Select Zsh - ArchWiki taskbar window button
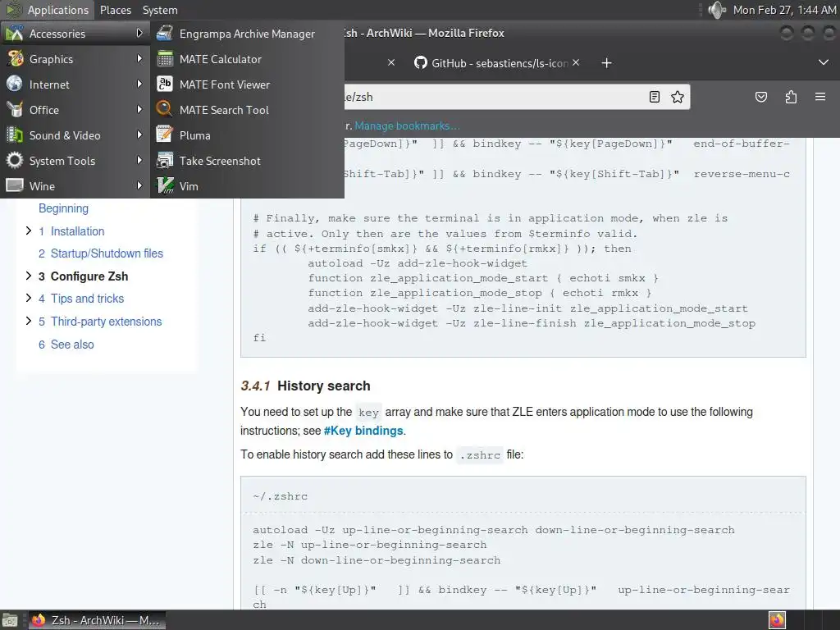The height and width of the screenshot is (630, 840). pyautogui.click(x=97, y=620)
